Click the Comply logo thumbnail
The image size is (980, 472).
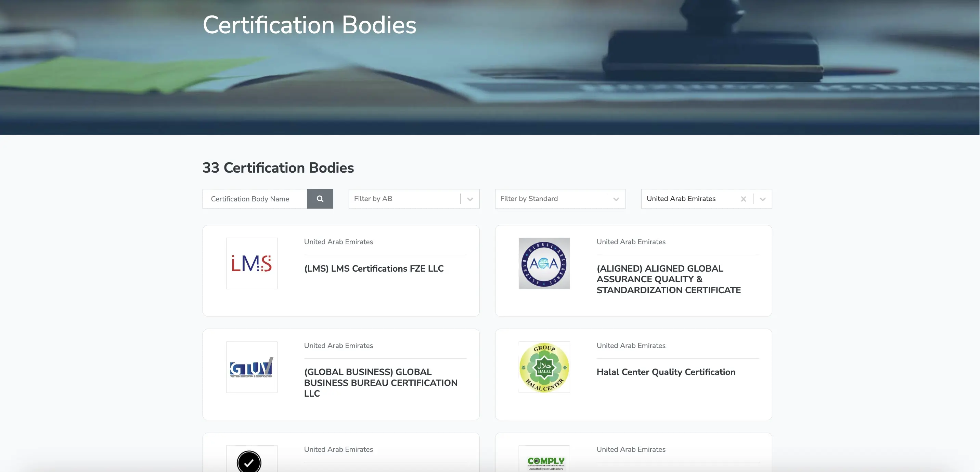(544, 459)
